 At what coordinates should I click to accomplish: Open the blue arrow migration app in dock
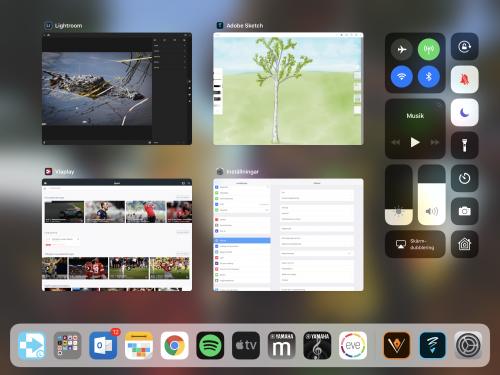[x=32, y=345]
